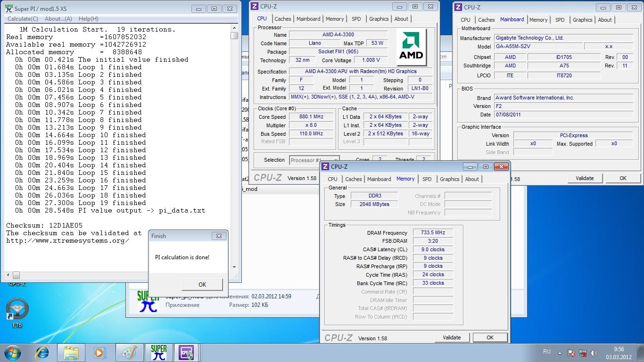Click OK in the Finish dialog
Image resolution: width=644 pixels, height=362 pixels.
click(202, 284)
